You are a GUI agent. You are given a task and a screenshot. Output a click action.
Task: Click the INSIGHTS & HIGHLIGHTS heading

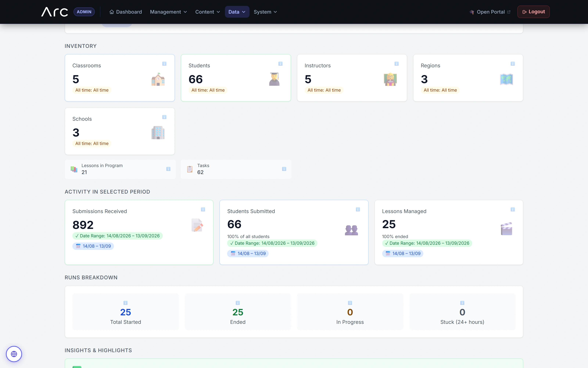[98, 351]
